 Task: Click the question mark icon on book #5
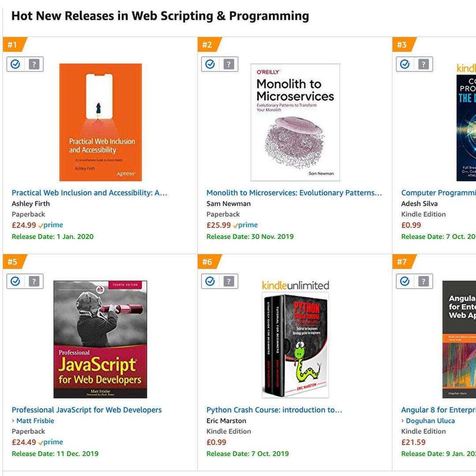[x=34, y=281]
